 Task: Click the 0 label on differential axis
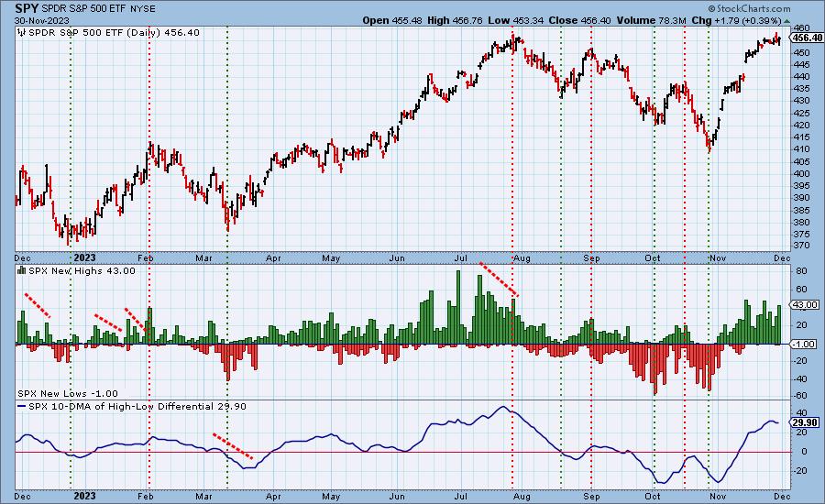tap(804, 452)
